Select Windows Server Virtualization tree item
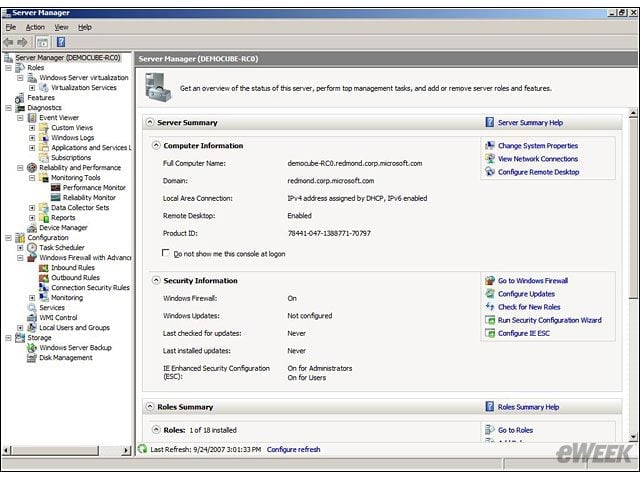 (84, 78)
